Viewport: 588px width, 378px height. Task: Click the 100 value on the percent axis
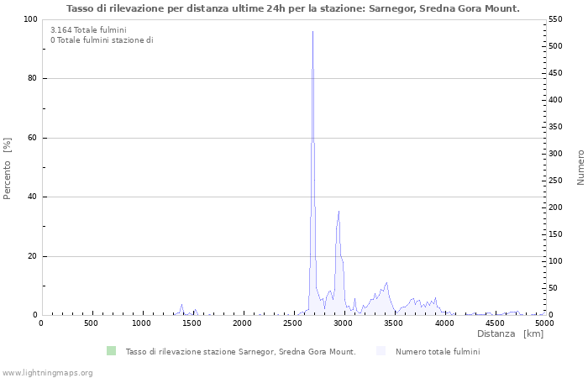[29, 19]
